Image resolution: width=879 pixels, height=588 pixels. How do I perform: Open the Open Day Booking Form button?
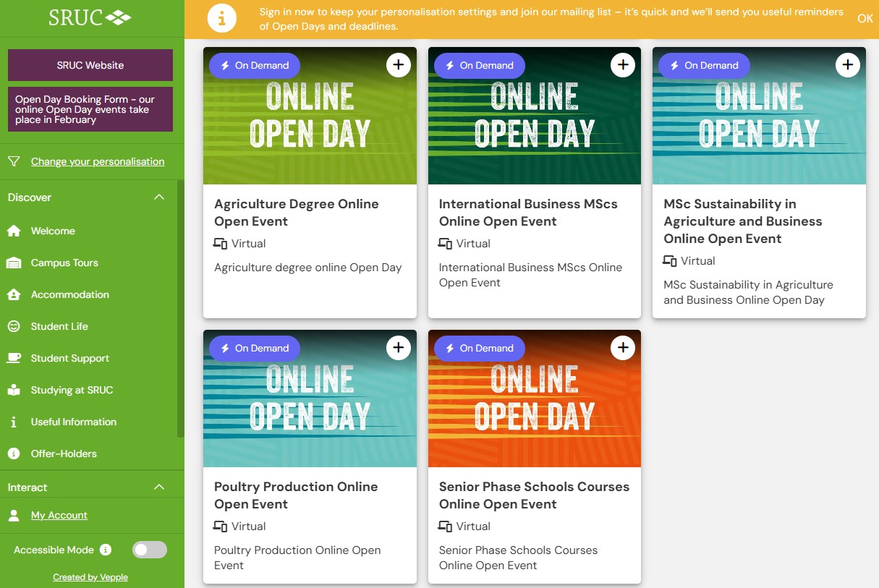pos(90,109)
